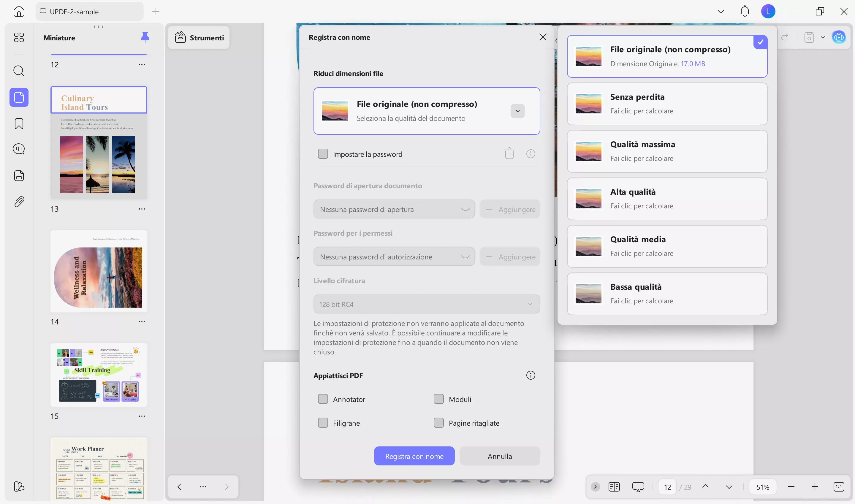Click the Registra con nome button
Viewport: 855px width, 504px height.
(x=414, y=456)
